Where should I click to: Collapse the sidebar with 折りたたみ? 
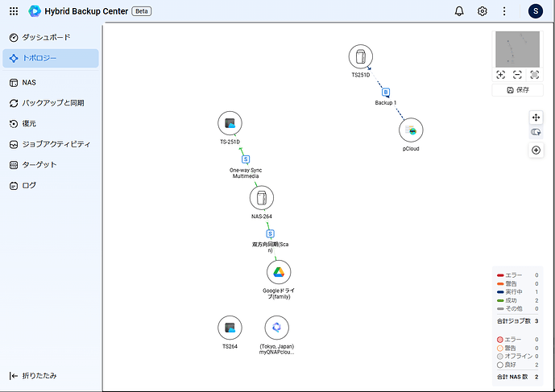pyautogui.click(x=34, y=375)
